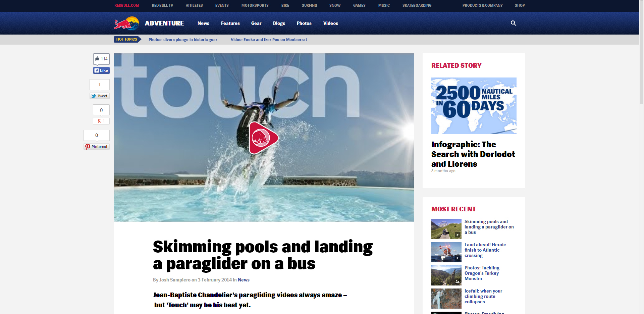Go to the Gear section
644x314 pixels.
coord(256,23)
